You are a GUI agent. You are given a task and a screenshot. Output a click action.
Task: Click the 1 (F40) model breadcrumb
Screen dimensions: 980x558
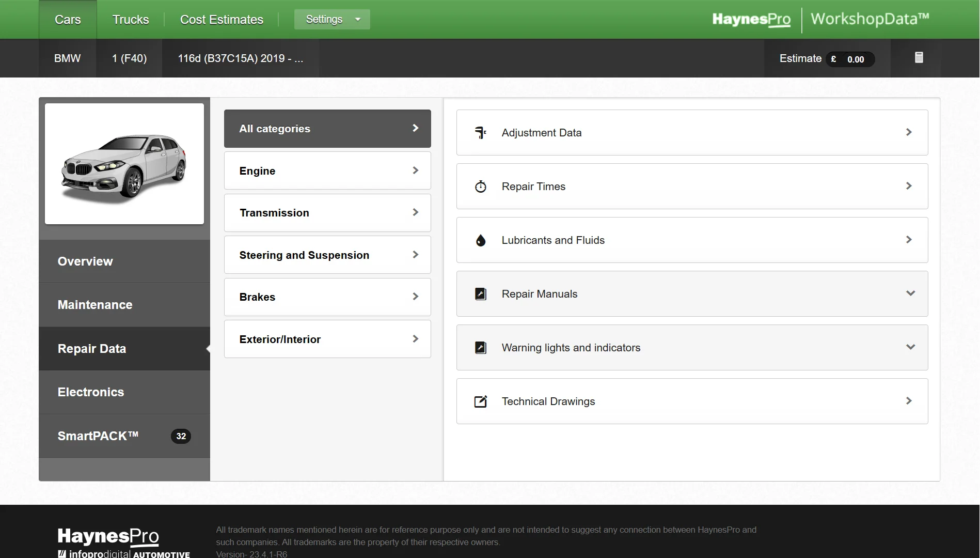click(x=129, y=58)
